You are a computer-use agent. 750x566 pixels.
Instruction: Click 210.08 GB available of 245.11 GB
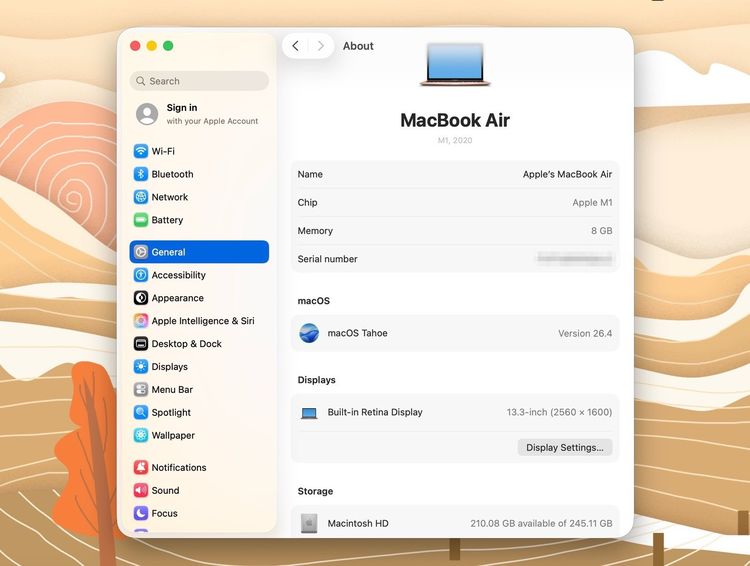(x=541, y=523)
